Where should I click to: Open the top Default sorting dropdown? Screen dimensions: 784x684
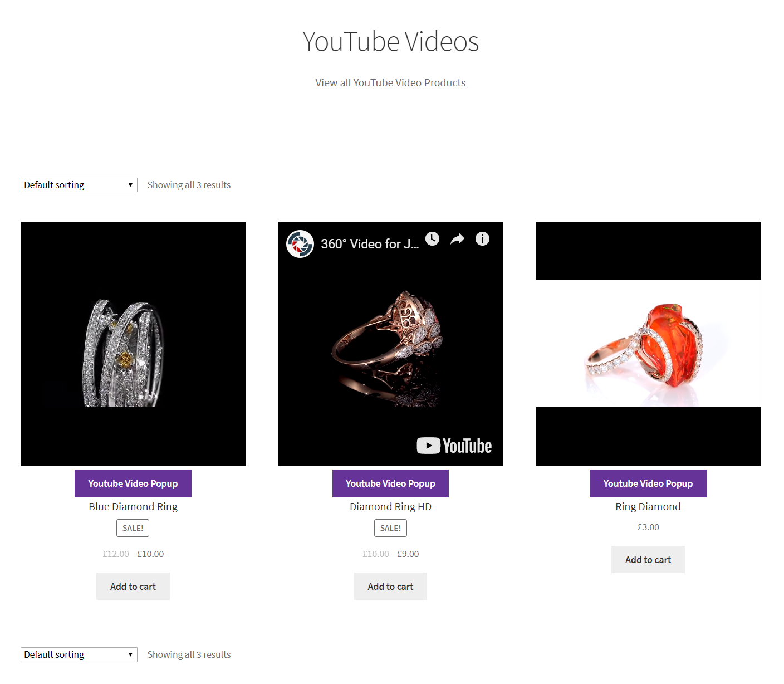(x=78, y=184)
